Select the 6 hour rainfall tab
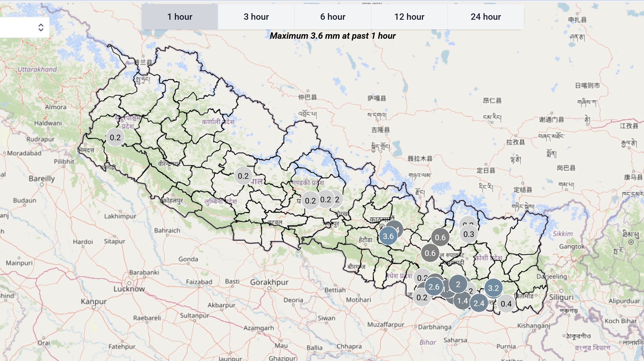 pos(333,17)
